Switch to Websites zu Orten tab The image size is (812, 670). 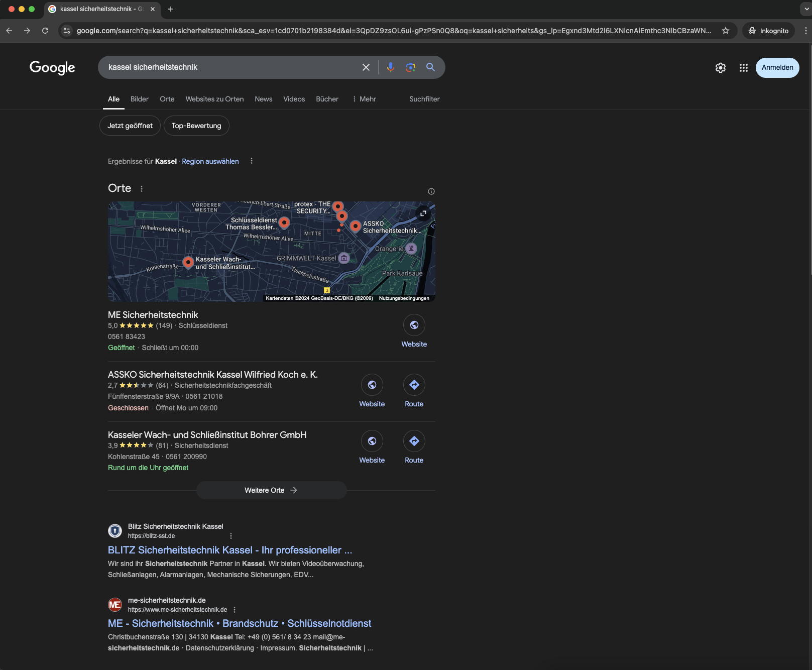(x=214, y=99)
